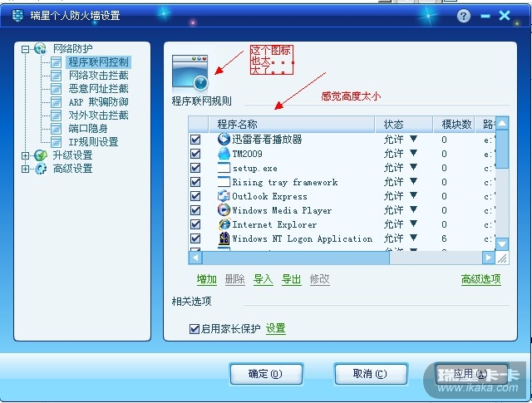Toggle the Windows Media Player checkbox
The height and width of the screenshot is (403, 532).
[x=195, y=210]
